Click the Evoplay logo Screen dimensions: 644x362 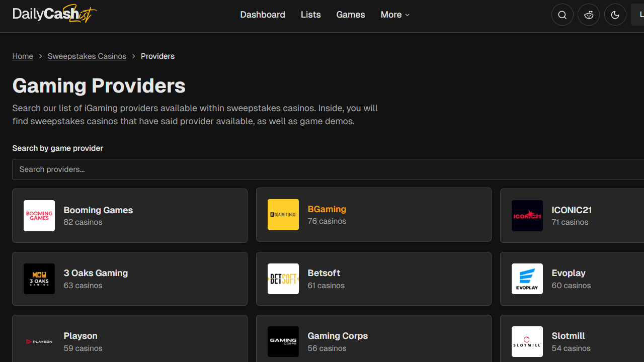click(x=527, y=279)
